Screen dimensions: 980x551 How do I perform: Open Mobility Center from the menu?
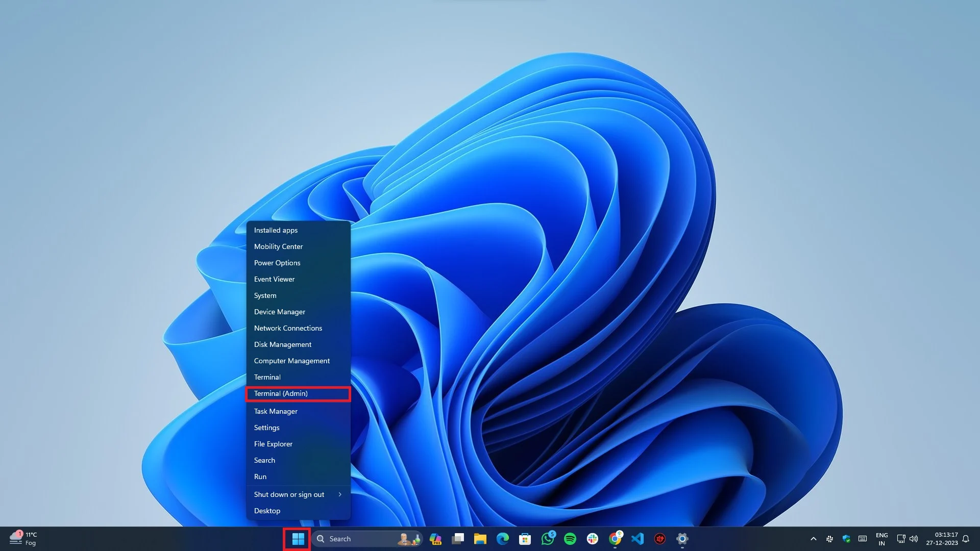(298, 246)
